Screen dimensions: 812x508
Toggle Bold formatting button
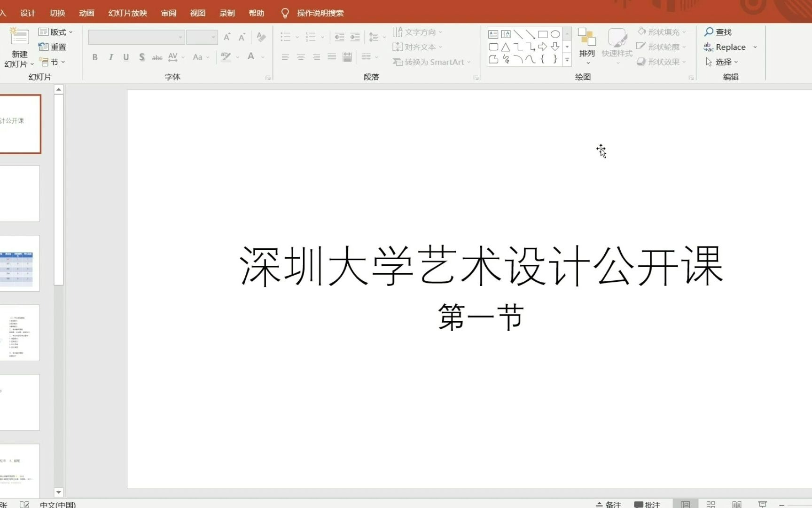(x=95, y=57)
